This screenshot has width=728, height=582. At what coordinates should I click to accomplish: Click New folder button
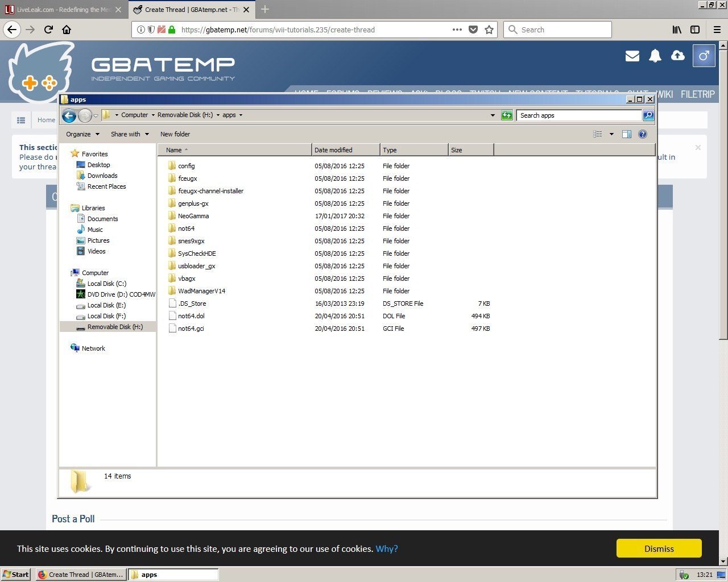[x=175, y=134]
